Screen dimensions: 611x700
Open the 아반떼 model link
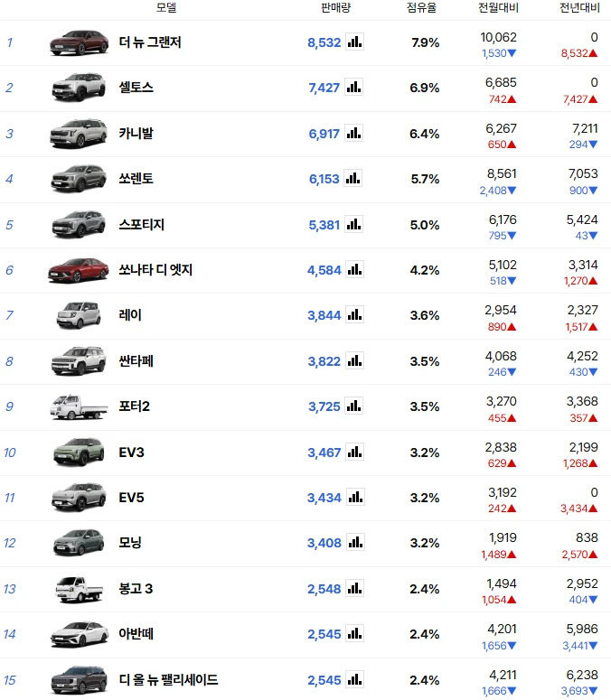click(x=136, y=634)
